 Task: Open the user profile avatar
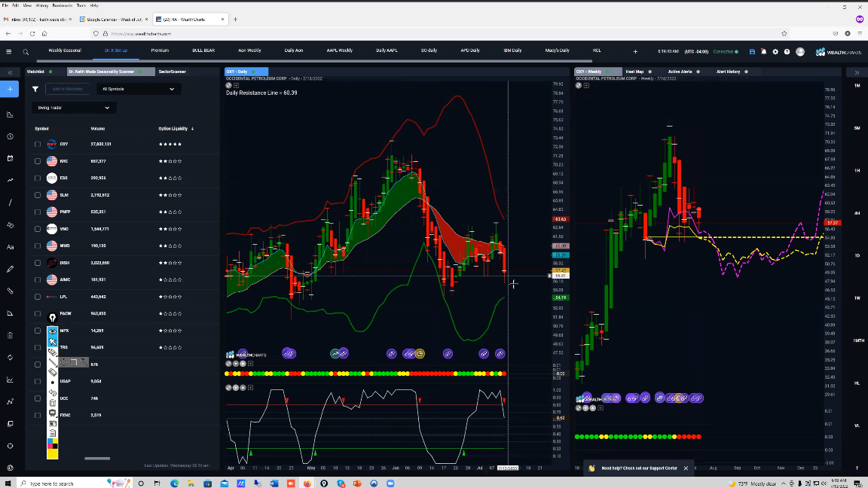[x=800, y=51]
